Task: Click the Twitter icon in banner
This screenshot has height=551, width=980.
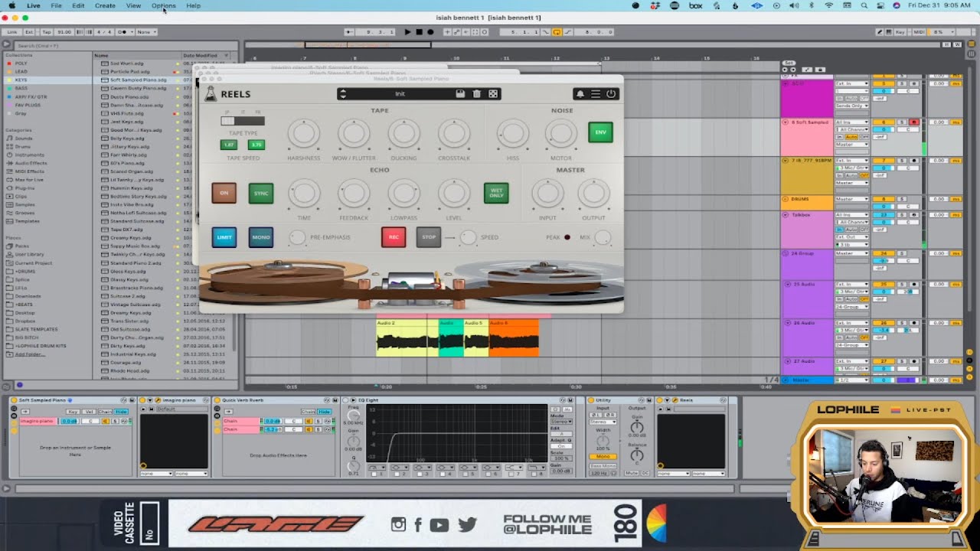Action: [x=468, y=524]
